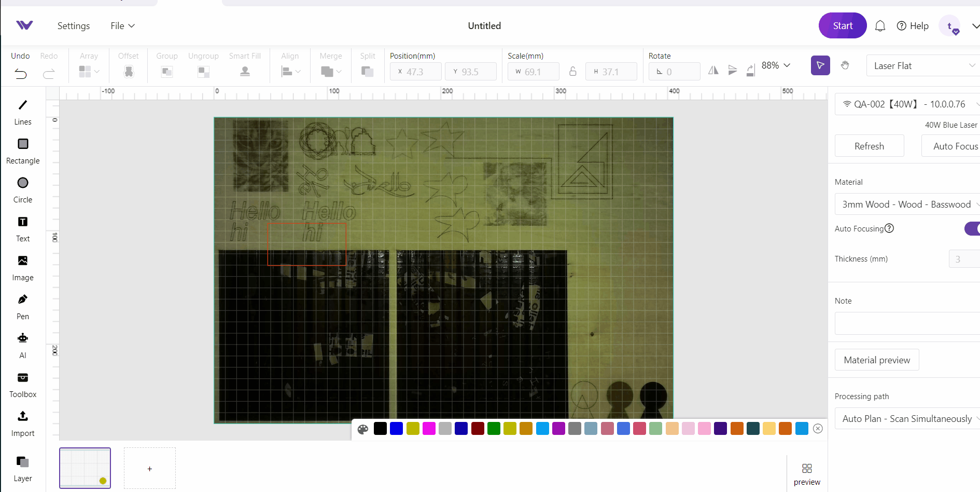Open Settings menu
Image resolution: width=980 pixels, height=492 pixels.
[x=74, y=26]
